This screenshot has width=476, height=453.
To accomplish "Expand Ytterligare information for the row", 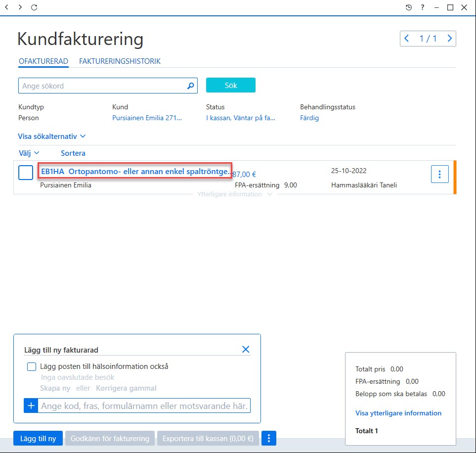I will pyautogui.click(x=235, y=194).
